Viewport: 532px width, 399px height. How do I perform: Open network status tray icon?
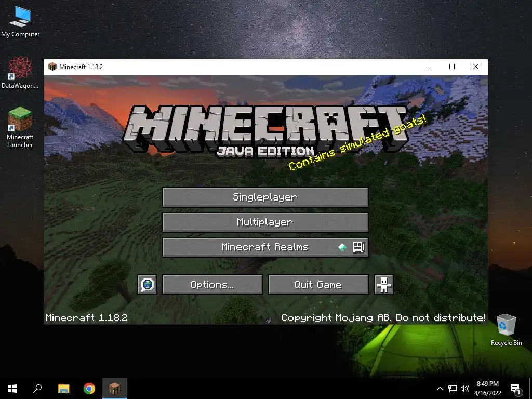pyautogui.click(x=453, y=389)
